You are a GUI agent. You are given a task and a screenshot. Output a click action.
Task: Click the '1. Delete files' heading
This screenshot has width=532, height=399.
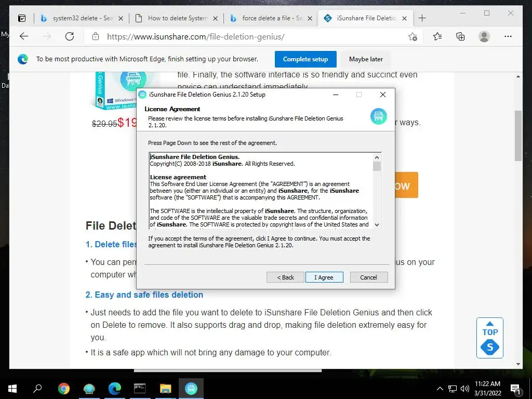tap(111, 245)
